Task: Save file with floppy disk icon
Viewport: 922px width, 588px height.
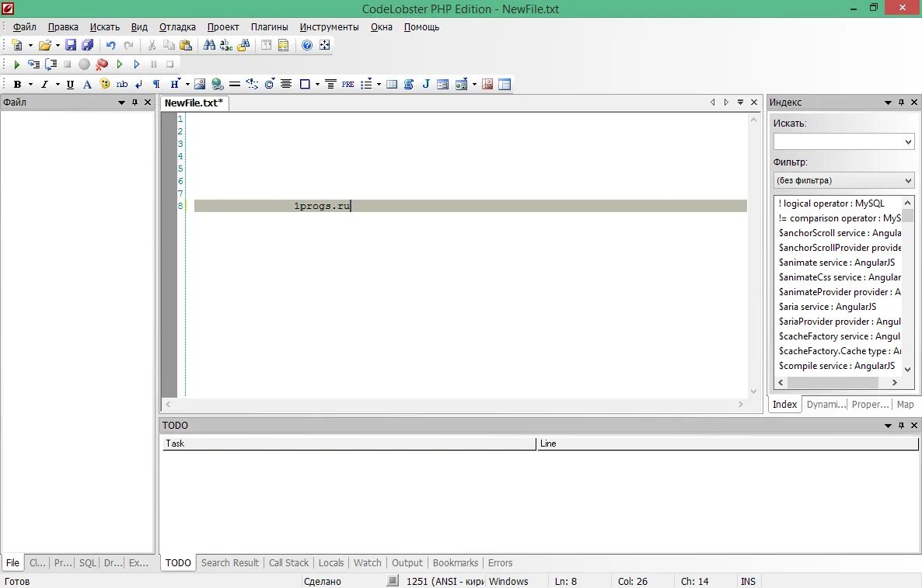Action: coord(71,45)
